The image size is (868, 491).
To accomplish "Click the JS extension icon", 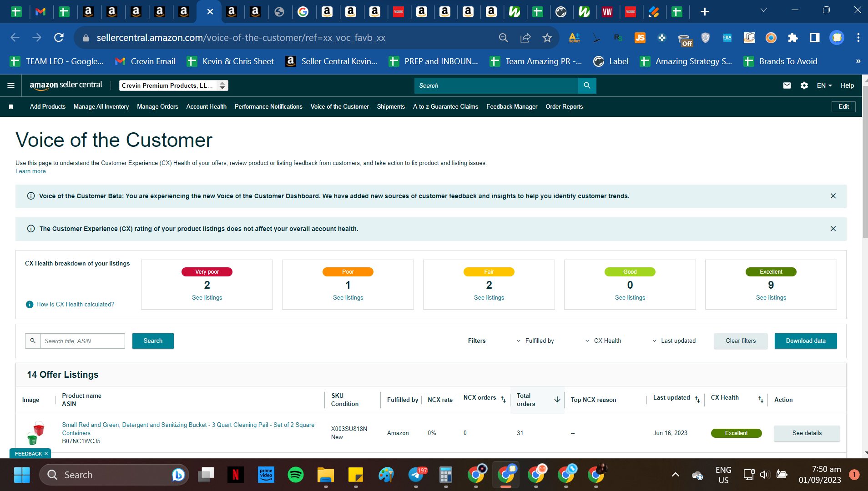I will coord(640,38).
